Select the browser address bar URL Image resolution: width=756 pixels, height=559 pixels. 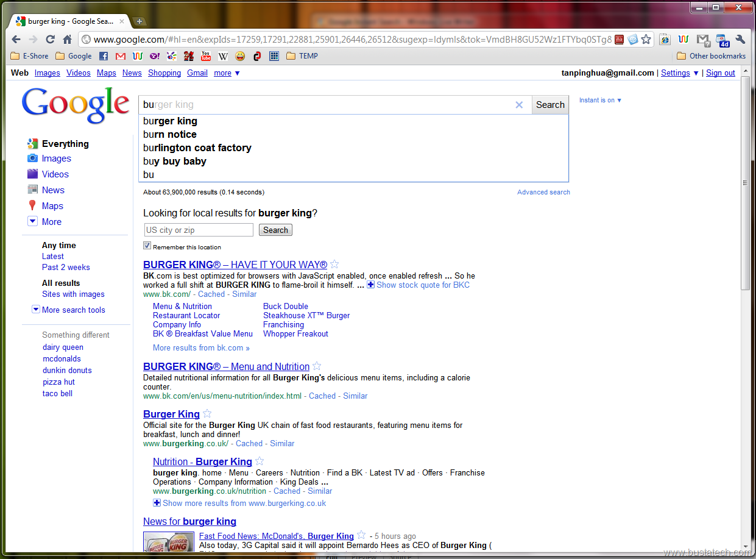pos(353,40)
